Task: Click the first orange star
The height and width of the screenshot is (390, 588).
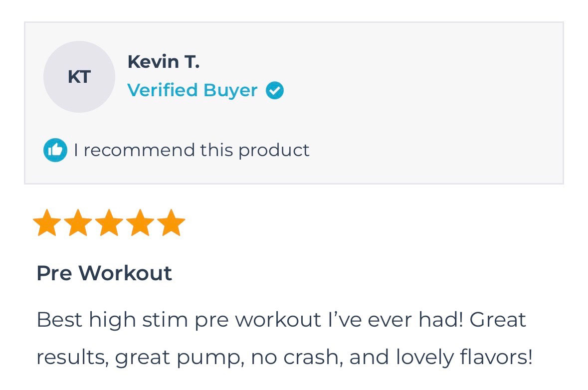Action: pos(47,223)
